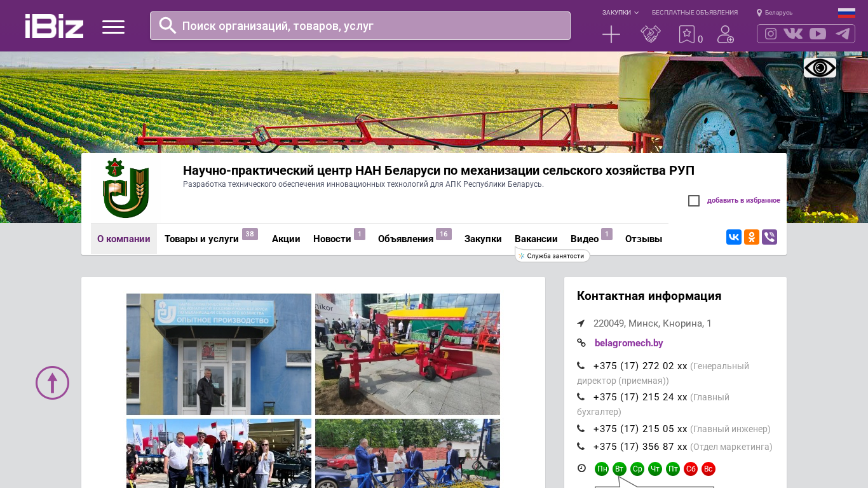The height and width of the screenshot is (488, 868).
Task: Open iBiz YouTube channel
Action: [x=818, y=34]
